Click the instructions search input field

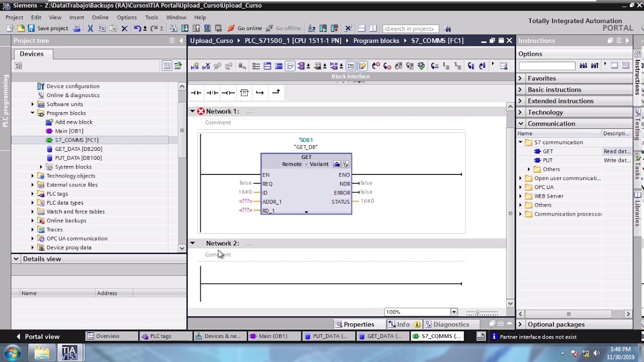[546, 66]
